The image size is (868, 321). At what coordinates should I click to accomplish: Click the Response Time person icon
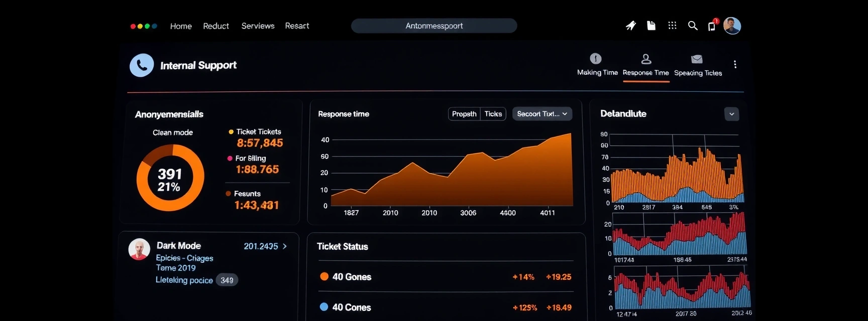646,59
